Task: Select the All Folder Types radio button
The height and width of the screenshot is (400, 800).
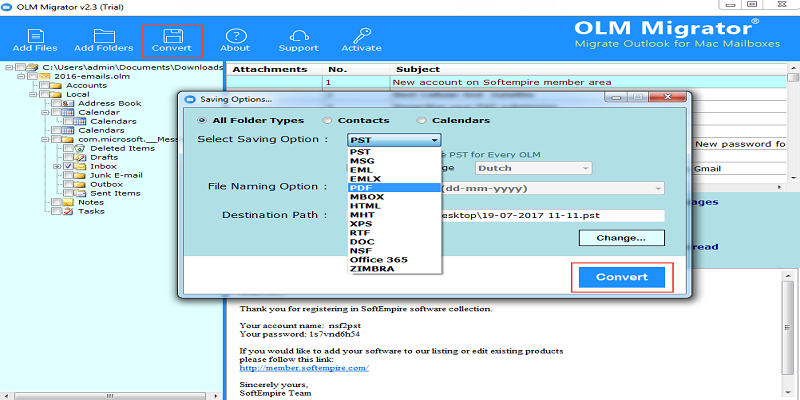Action: pyautogui.click(x=202, y=120)
